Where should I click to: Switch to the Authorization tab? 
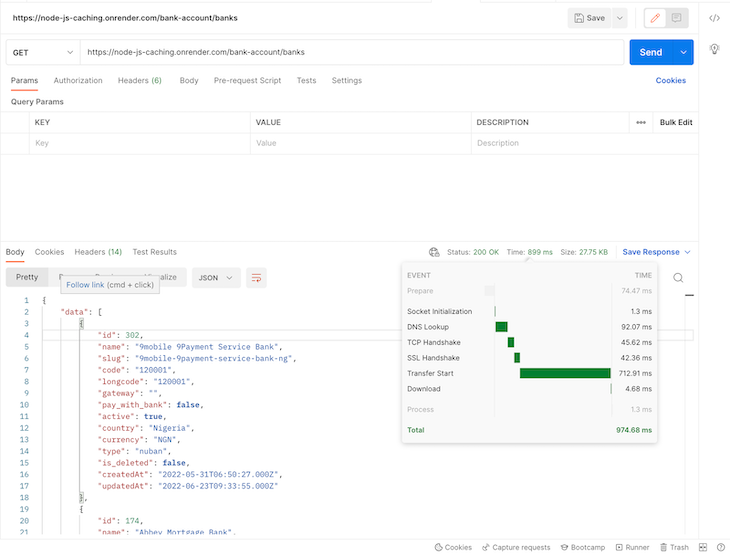coord(78,80)
